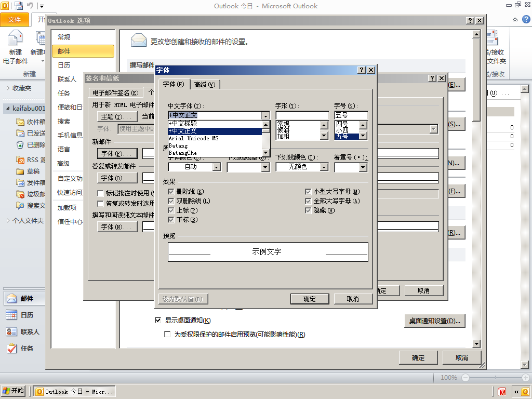Click the Junk mail folder icon
Viewport: 532px width, 399px height.
pyautogui.click(x=20, y=194)
